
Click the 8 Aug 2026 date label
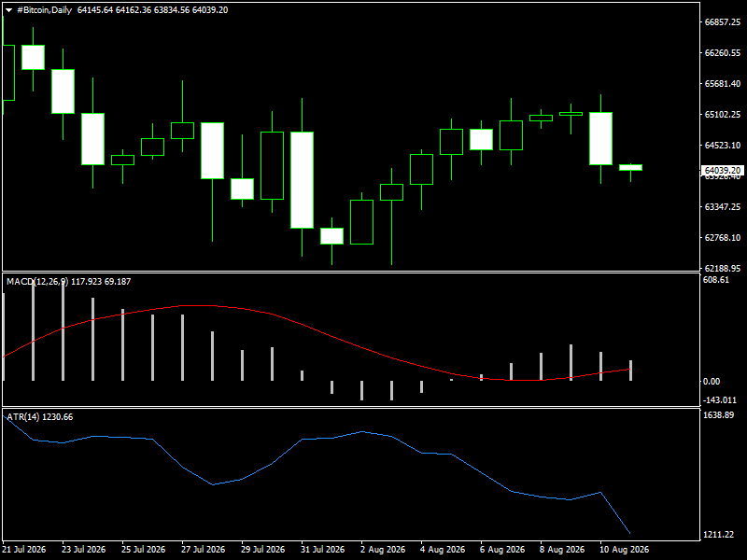[x=562, y=550]
